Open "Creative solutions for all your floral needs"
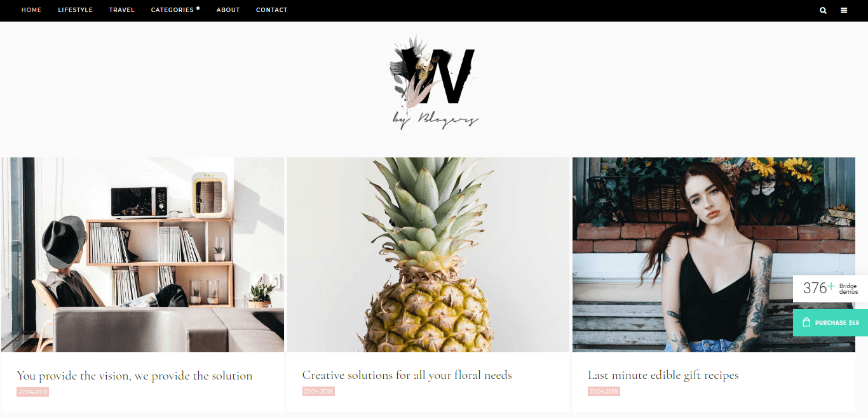868x417 pixels. [407, 375]
